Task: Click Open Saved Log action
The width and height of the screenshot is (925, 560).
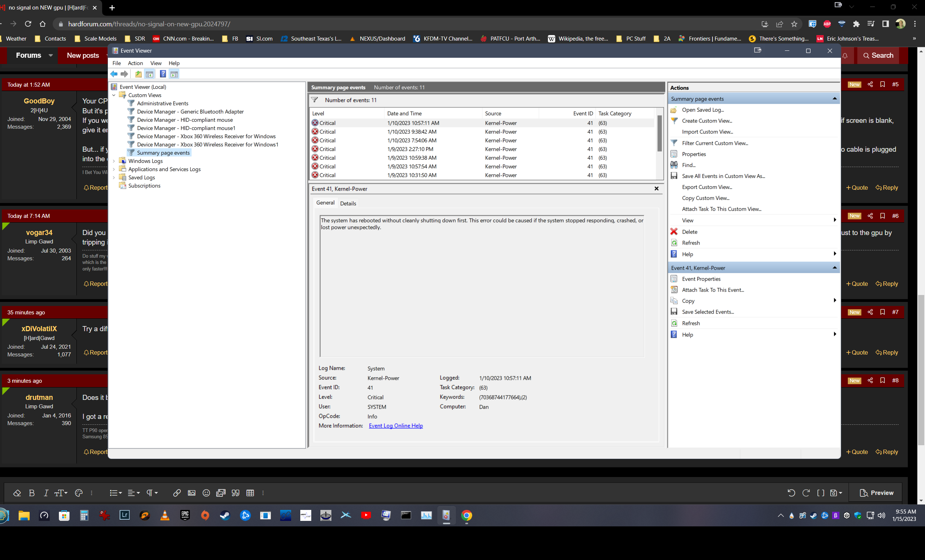Action: point(703,110)
